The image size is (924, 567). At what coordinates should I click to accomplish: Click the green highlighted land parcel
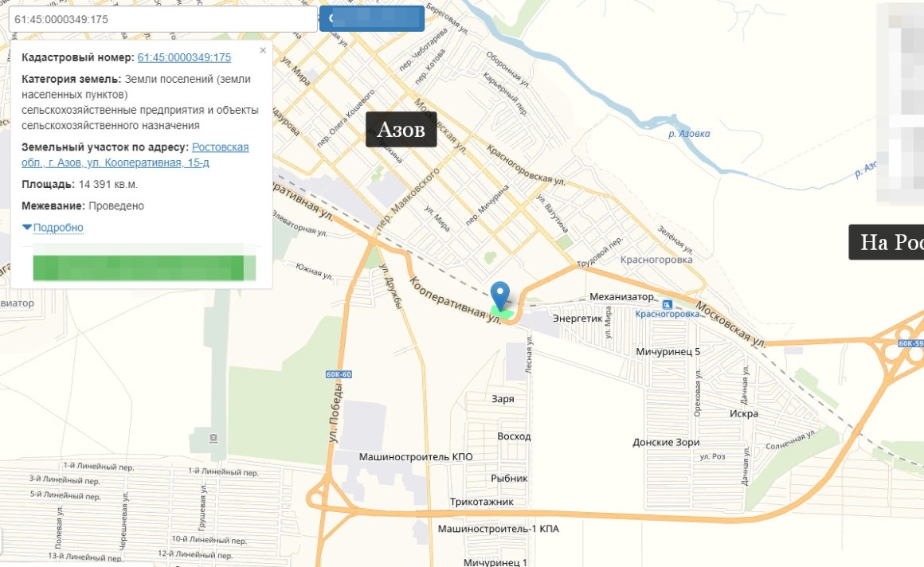pyautogui.click(x=502, y=314)
